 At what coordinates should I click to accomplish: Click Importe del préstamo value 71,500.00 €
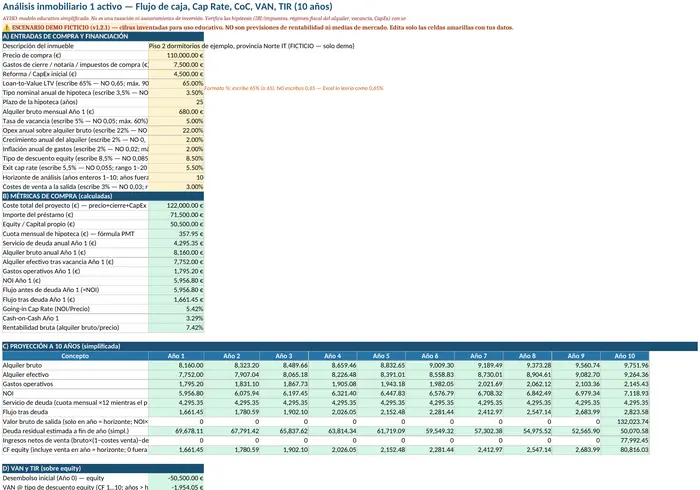[x=176, y=215]
